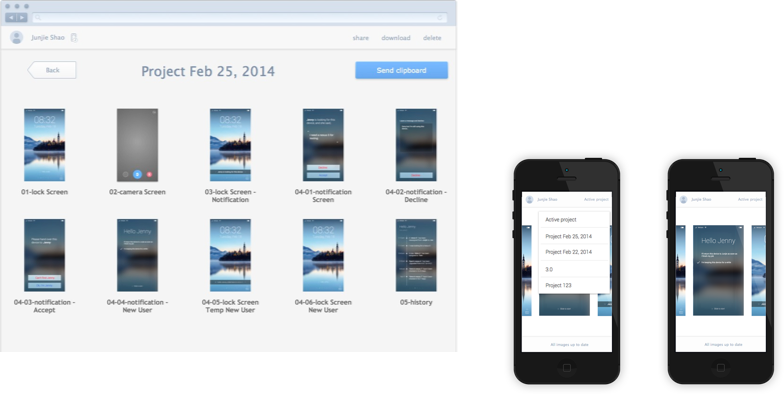Open Active project dropdown on right phone
784x394 pixels.
(750, 200)
